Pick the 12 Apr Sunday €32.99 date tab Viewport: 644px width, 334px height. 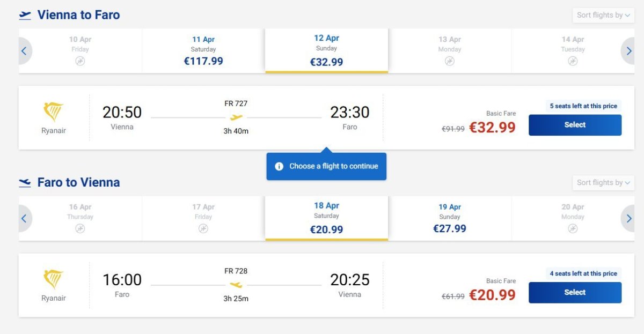(x=326, y=51)
